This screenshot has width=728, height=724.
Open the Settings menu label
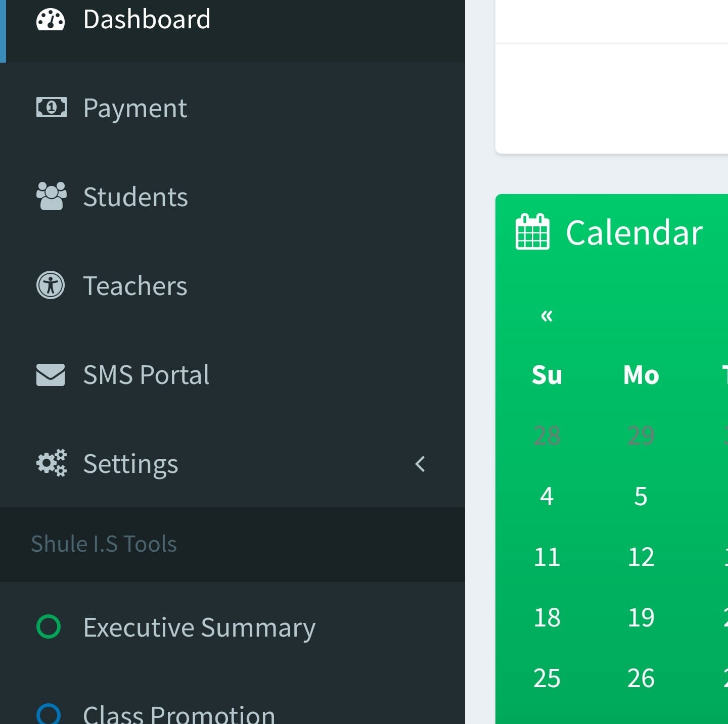tap(130, 464)
